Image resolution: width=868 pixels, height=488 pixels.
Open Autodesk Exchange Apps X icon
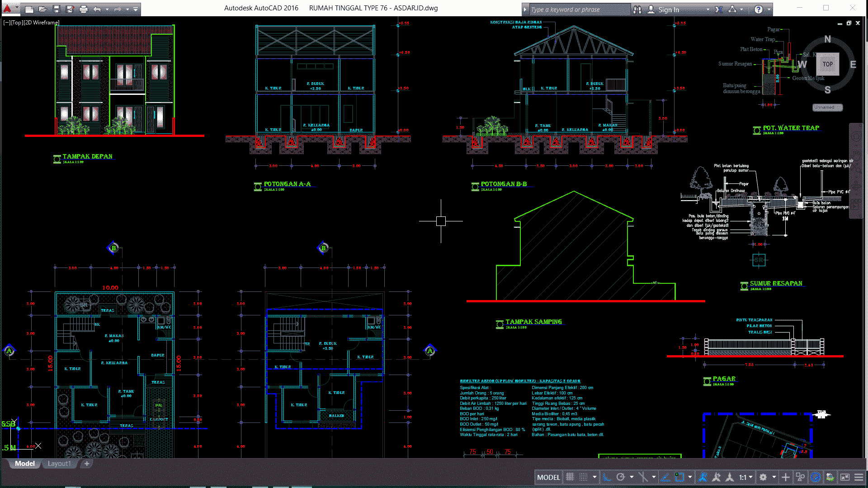click(719, 9)
